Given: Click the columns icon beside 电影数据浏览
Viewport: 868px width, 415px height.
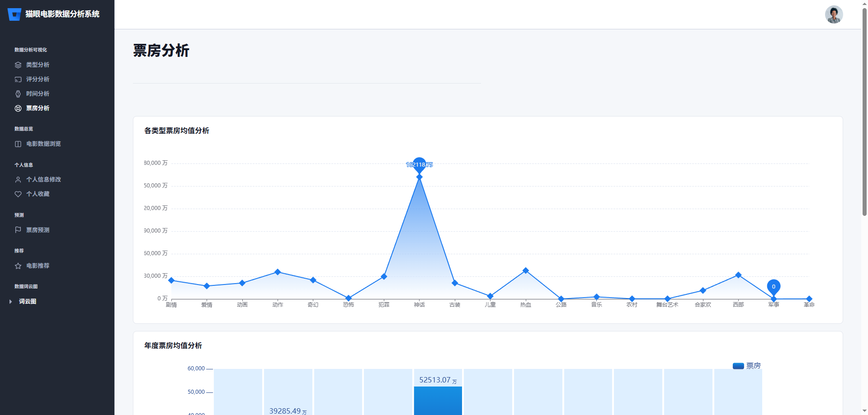Looking at the screenshot, I should (18, 144).
